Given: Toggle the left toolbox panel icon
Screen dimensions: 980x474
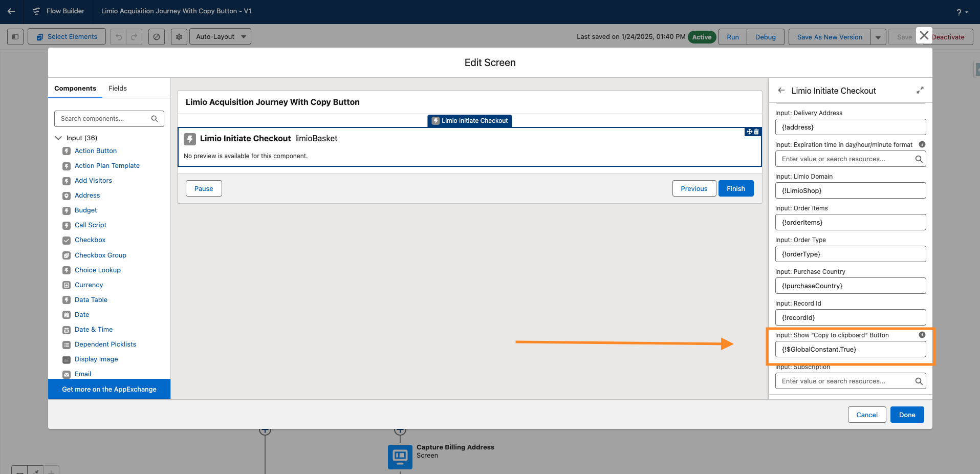Looking at the screenshot, I should click(x=15, y=37).
